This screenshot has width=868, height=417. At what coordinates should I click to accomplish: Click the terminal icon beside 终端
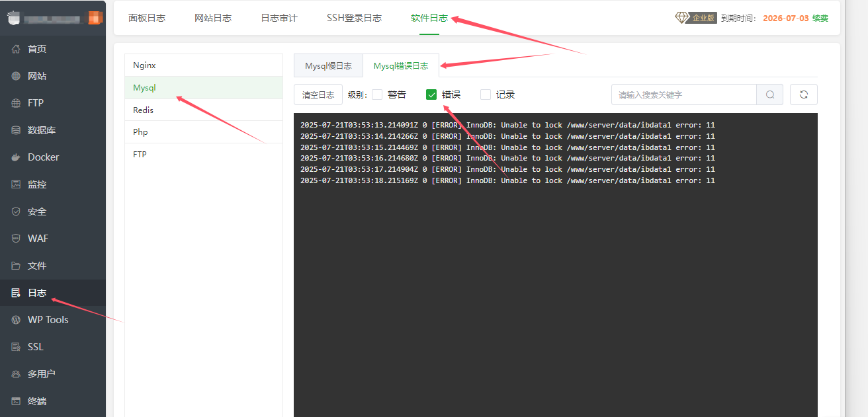[x=16, y=401]
